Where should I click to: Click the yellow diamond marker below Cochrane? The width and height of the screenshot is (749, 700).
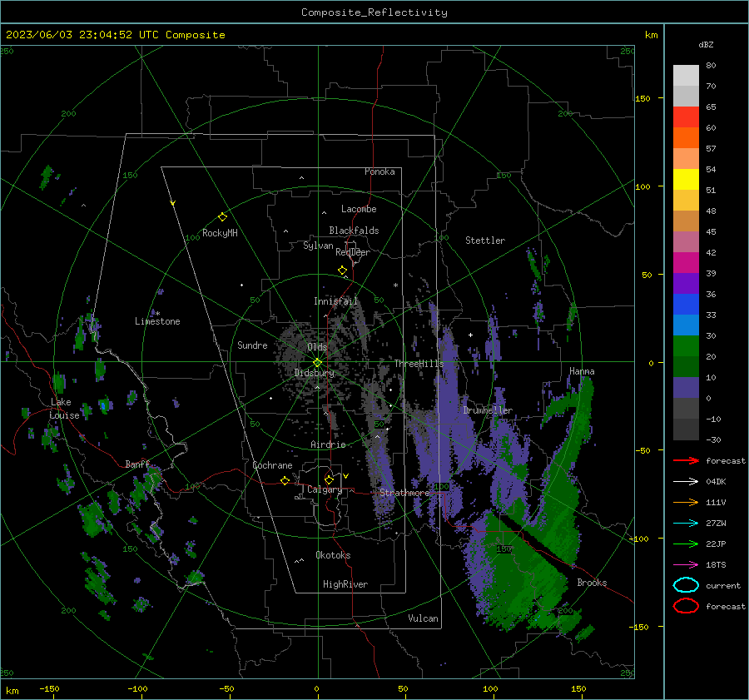(x=285, y=480)
